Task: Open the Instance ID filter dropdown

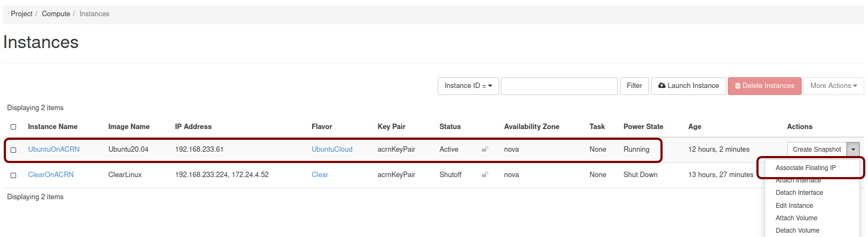Action: [x=468, y=86]
